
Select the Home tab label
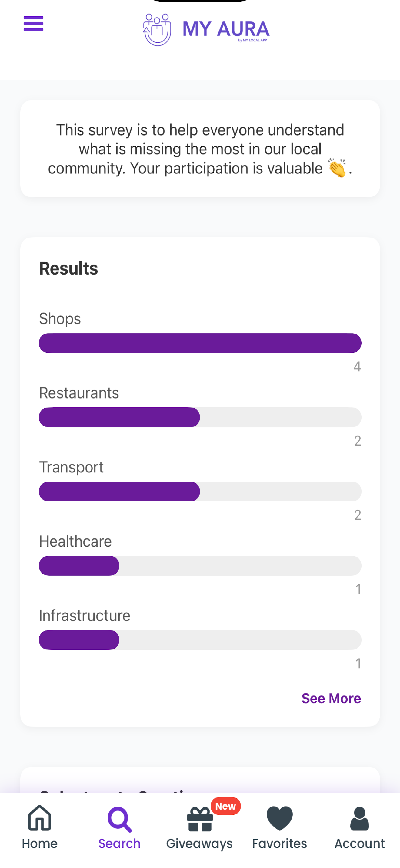40,843
